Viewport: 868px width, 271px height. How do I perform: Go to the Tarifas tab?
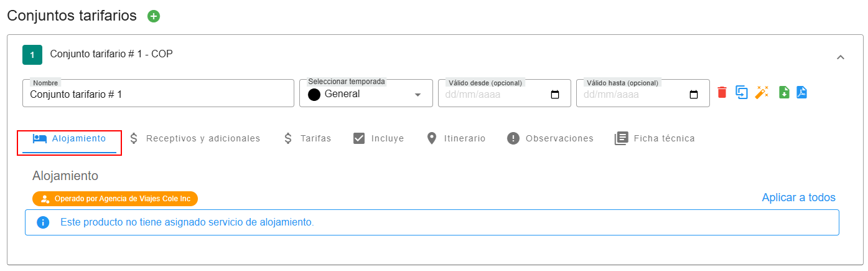[307, 138]
